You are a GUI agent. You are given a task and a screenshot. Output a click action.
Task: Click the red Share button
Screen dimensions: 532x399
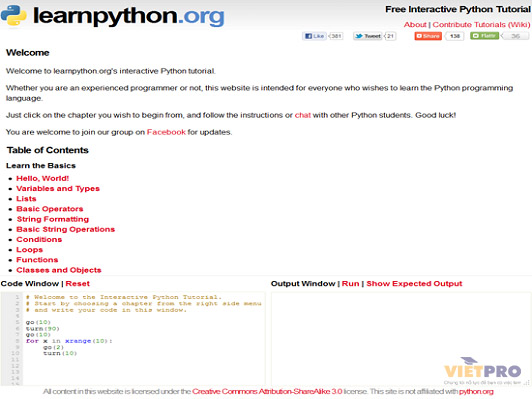pos(428,36)
